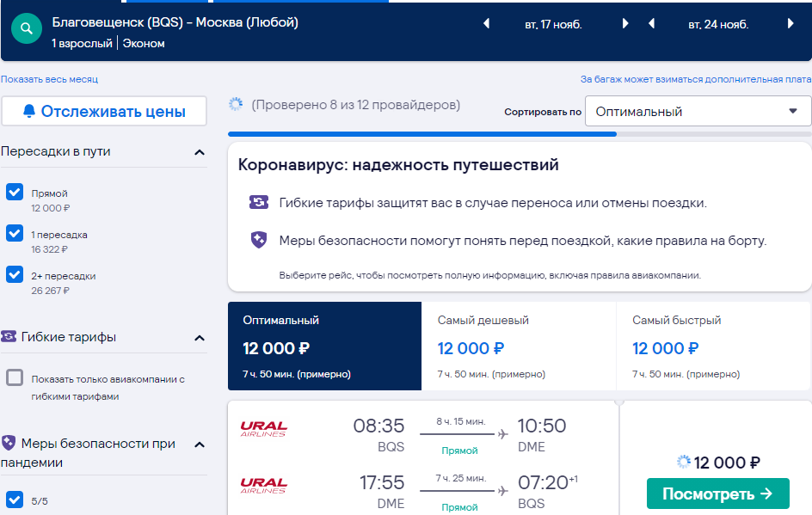Screen dimensions: 812x515
Task: Click the 1 взрослый Эконом passenger text
Action: tap(108, 44)
